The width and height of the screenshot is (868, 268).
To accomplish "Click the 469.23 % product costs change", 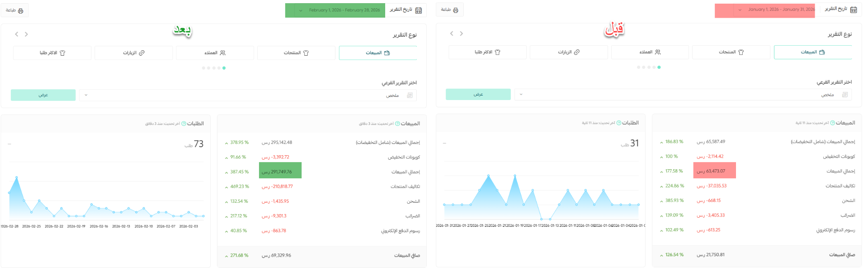I will point(240,187).
